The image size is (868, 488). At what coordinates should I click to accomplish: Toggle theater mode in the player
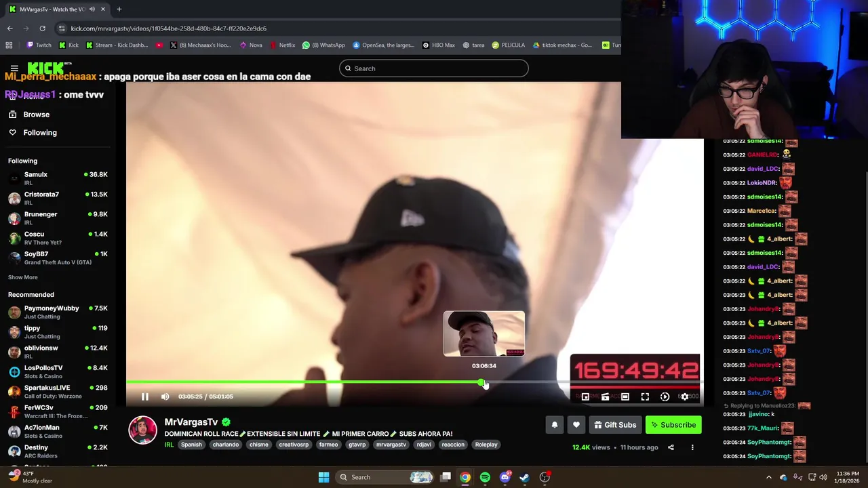[x=625, y=396]
